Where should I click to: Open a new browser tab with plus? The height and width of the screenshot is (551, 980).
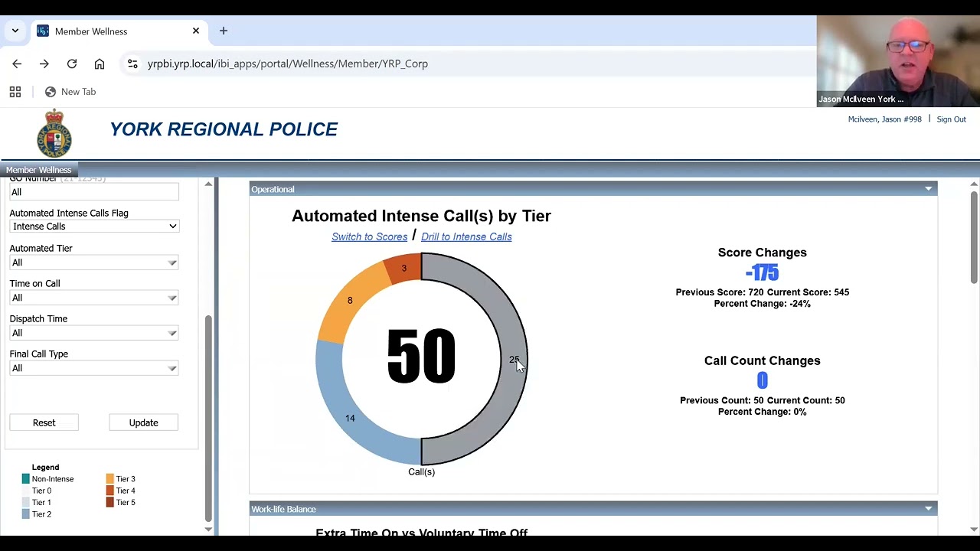(224, 31)
